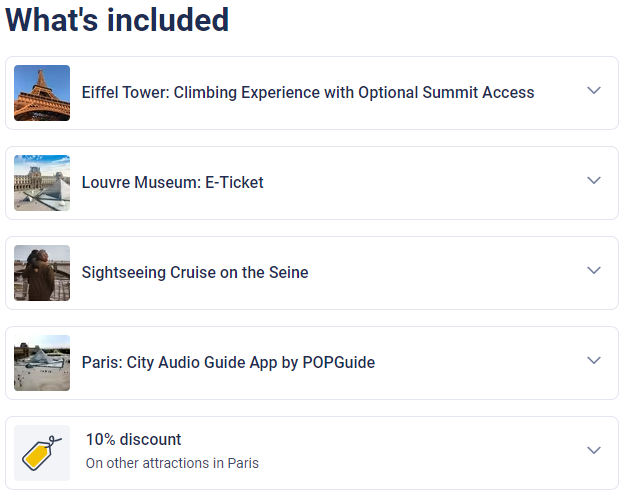Click the yellow discount tag icon
Image resolution: width=628 pixels, height=503 pixels.
[42, 452]
